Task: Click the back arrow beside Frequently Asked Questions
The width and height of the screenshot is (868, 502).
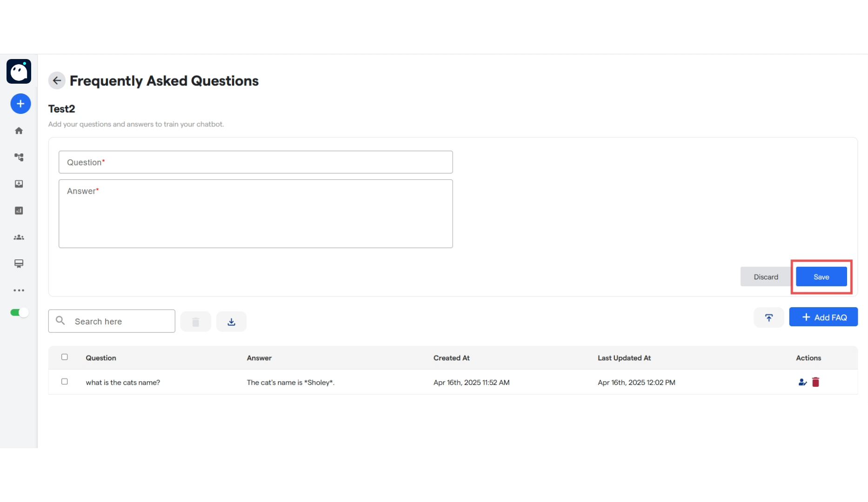Action: [56, 80]
